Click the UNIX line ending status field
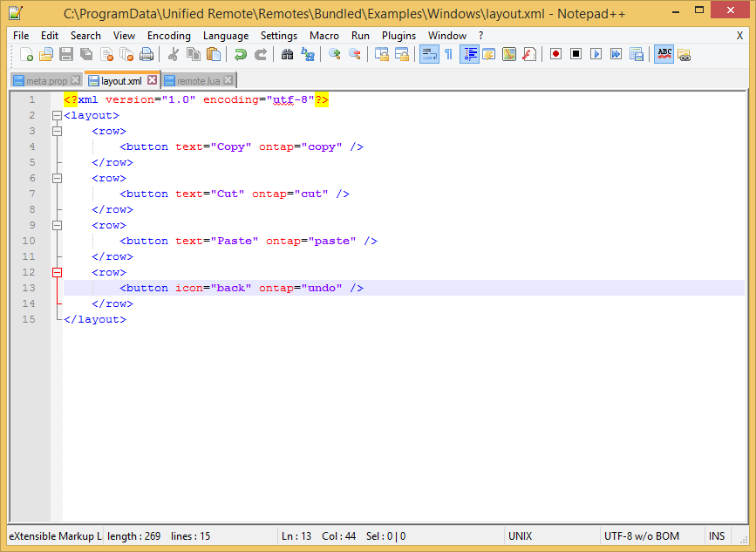 click(x=552, y=536)
